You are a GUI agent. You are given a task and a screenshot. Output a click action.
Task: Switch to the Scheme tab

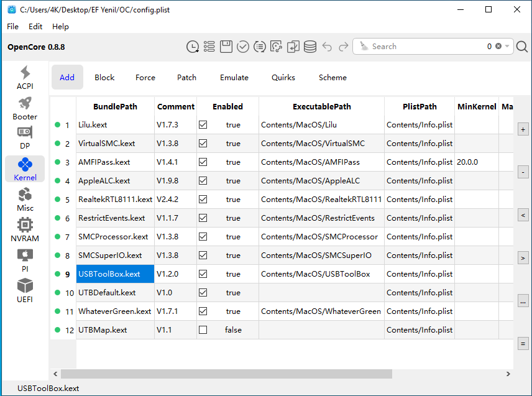332,77
